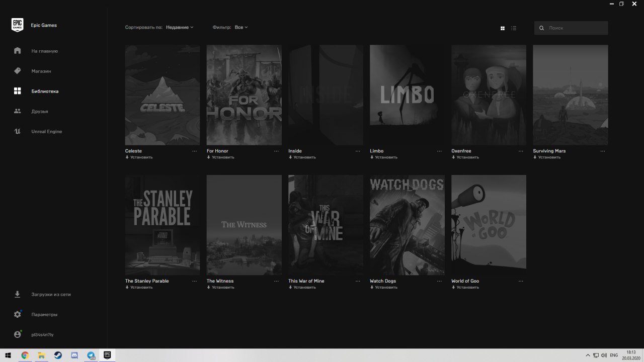The height and width of the screenshot is (362, 644).
Task: Open File Explorer from the taskbar
Action: click(x=42, y=355)
